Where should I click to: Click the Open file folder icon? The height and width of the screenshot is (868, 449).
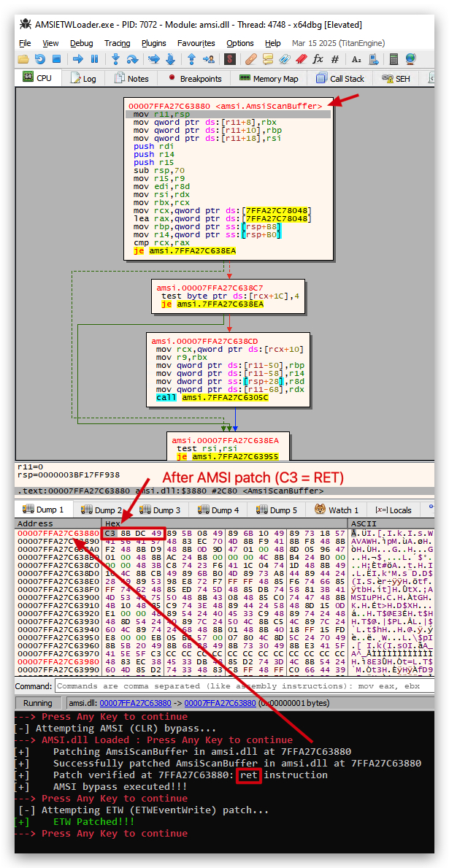(23, 58)
